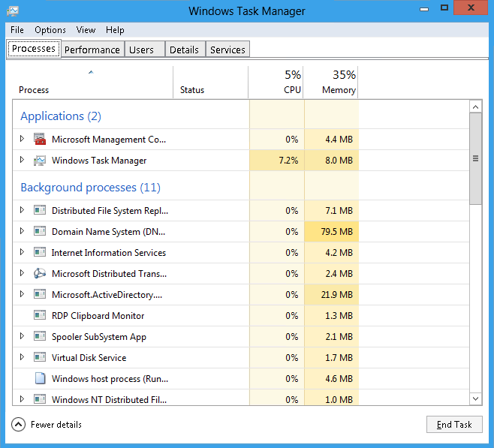Click the Internet Information Services icon

click(40, 252)
